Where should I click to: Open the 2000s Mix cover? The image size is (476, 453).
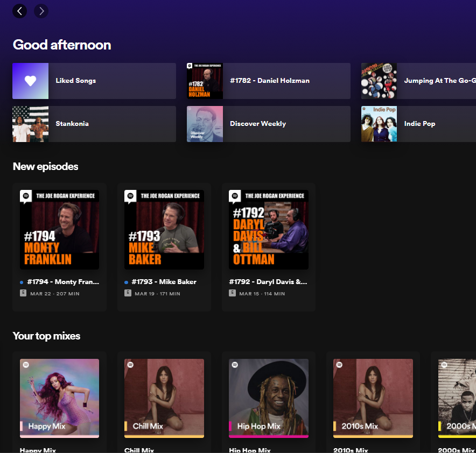[457, 399]
